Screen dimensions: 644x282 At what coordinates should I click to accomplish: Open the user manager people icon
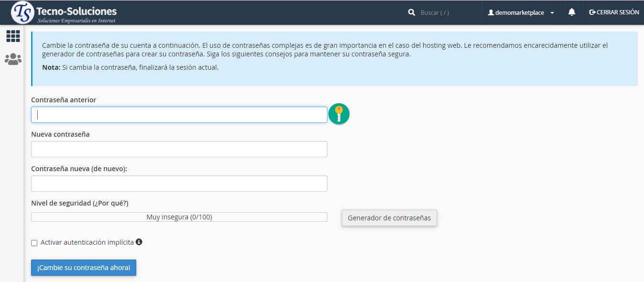tap(13, 59)
